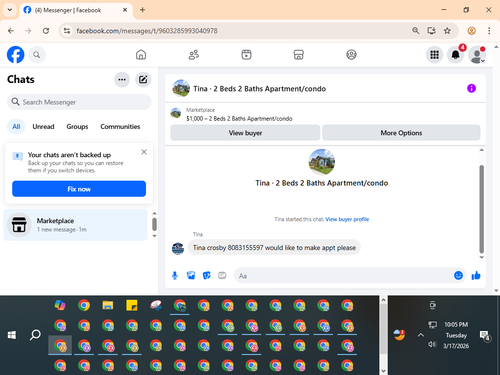Open Facebook search magnifier icon
The width and height of the screenshot is (500, 375).
(x=37, y=55)
